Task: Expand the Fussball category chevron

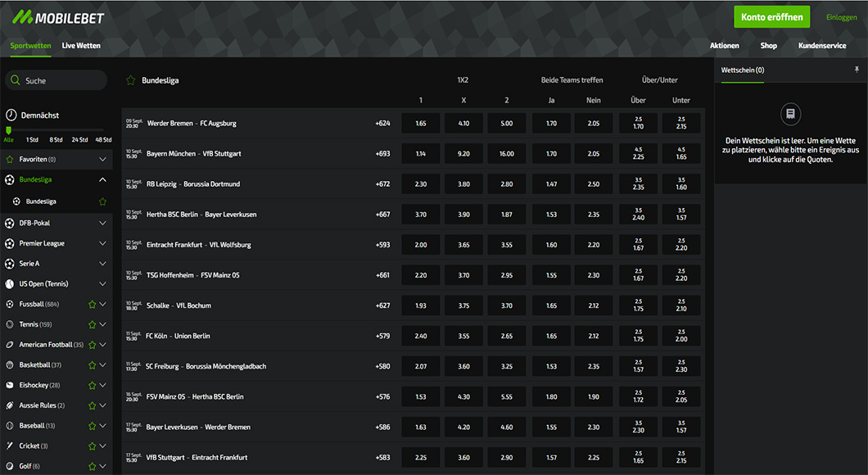Action: (x=103, y=304)
